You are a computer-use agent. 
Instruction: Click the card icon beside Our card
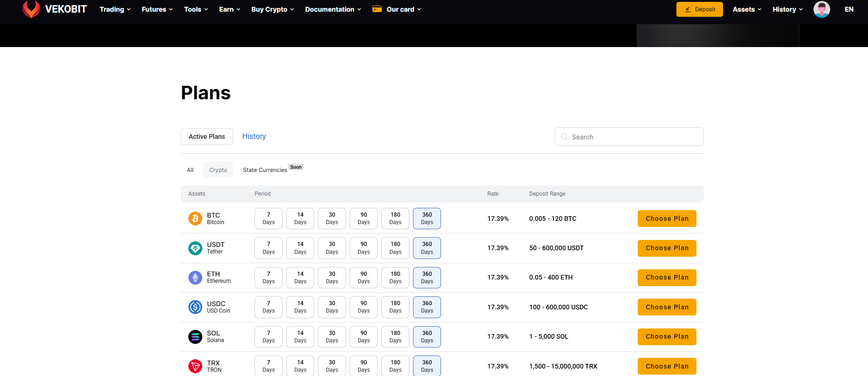coord(377,9)
